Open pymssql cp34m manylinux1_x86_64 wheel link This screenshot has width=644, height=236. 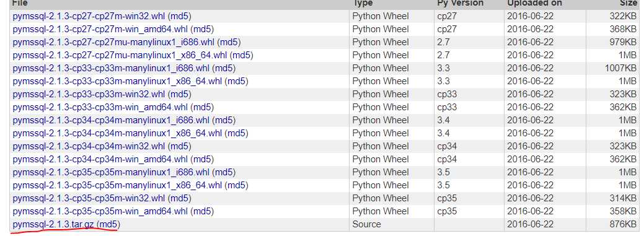118,133
